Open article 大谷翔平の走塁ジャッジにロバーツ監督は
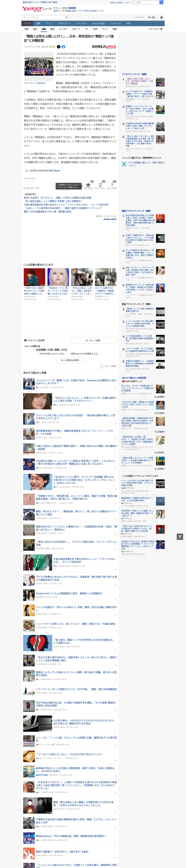The width and height of the screenshot is (186, 868). (x=76, y=462)
